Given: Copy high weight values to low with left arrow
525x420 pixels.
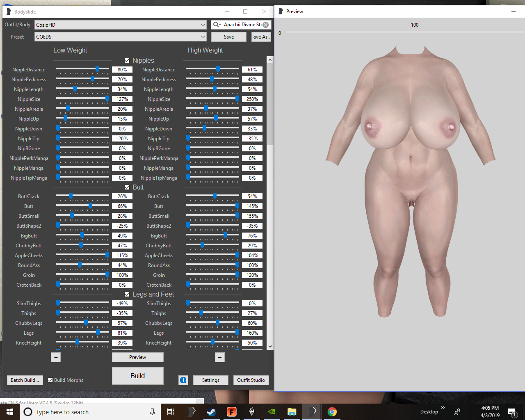Looking at the screenshot, I should click(220, 357).
